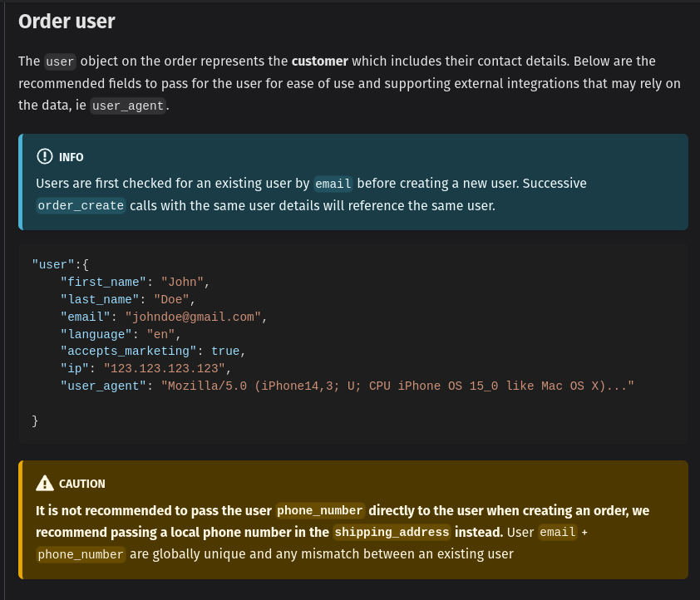Screen dimensions: 700x600
Task: Click the "email" code in the caution box
Action: 558,533
